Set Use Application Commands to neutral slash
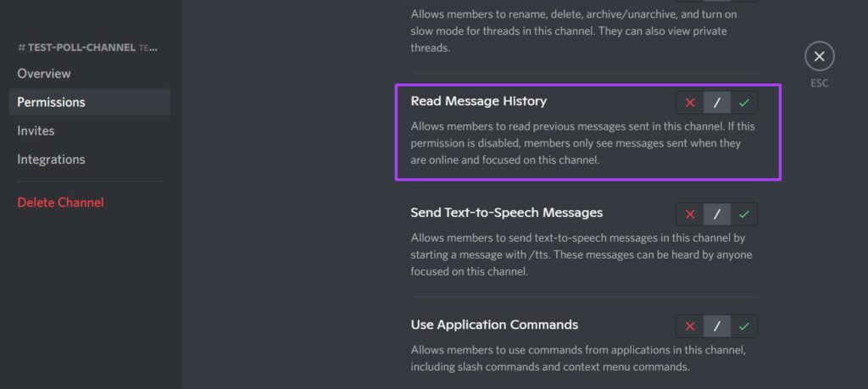The height and width of the screenshot is (389, 868). pos(717,326)
